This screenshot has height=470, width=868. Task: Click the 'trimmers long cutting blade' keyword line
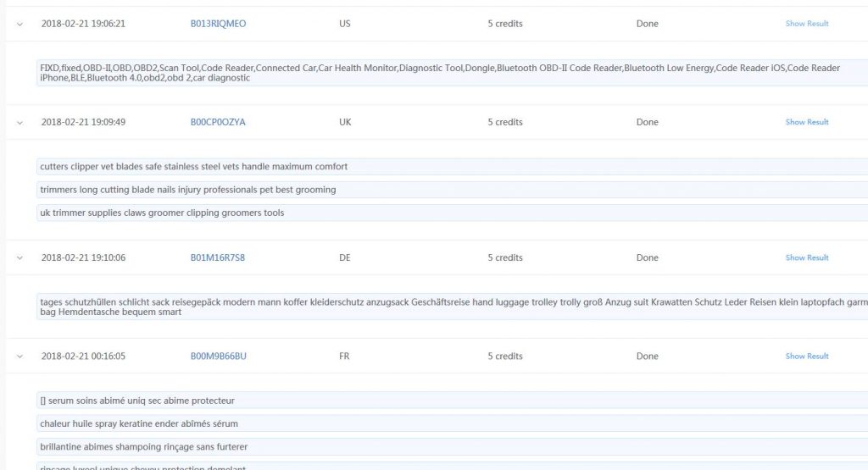click(x=188, y=190)
